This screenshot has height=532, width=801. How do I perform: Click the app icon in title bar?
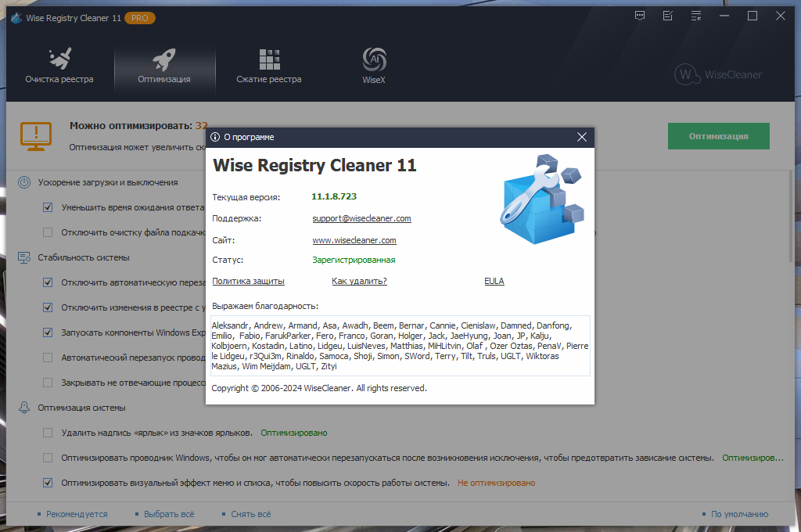[16, 18]
